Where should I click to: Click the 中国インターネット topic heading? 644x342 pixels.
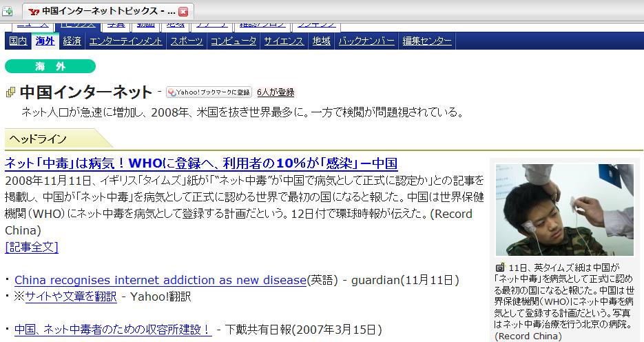(86, 92)
